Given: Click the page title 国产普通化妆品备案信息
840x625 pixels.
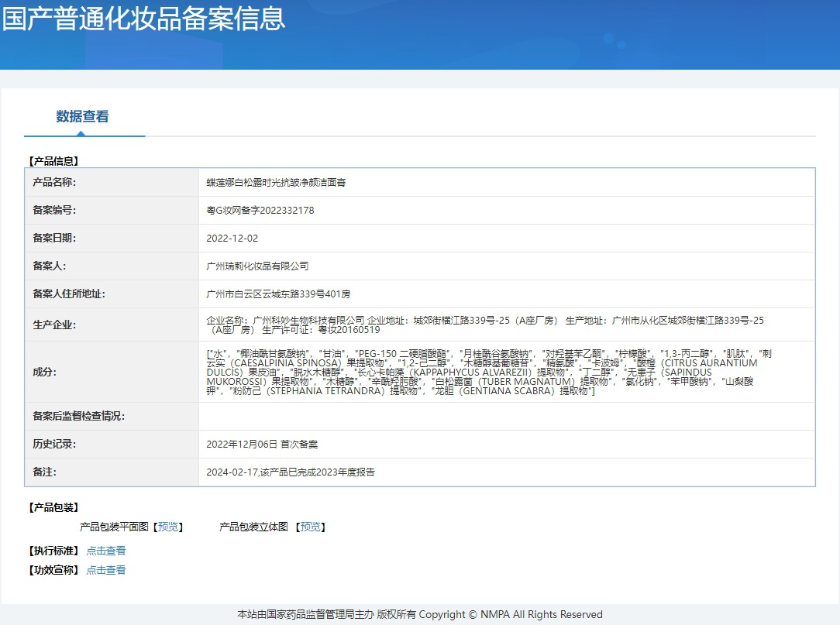Looking at the screenshot, I should tap(143, 19).
